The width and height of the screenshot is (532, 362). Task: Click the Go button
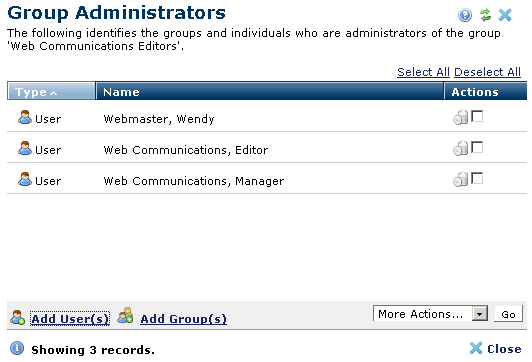tap(508, 314)
